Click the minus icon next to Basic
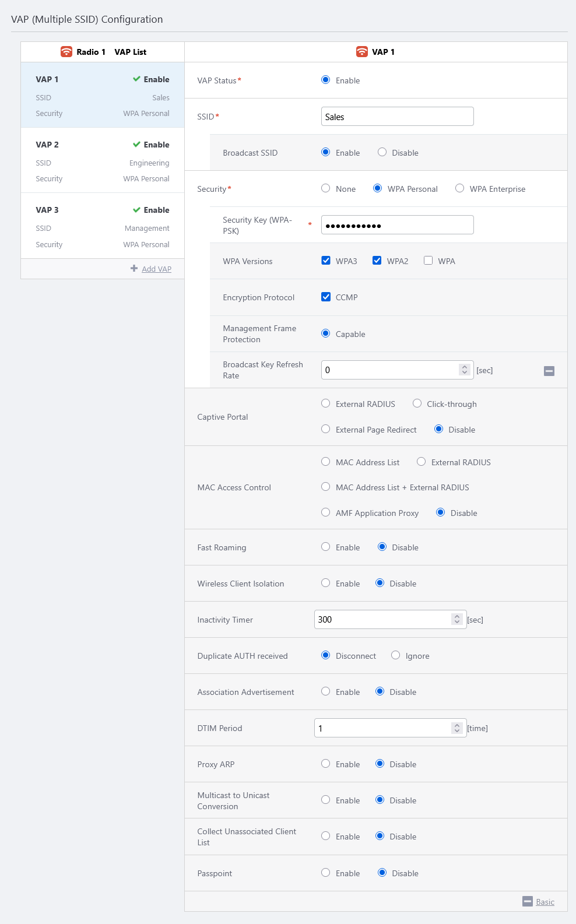This screenshot has height=924, width=576. click(x=527, y=901)
